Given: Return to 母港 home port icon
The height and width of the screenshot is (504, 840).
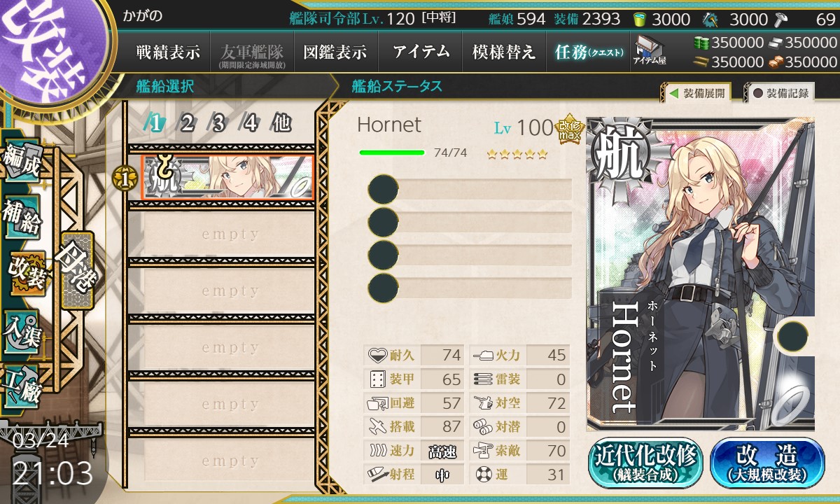Looking at the screenshot, I should tap(76, 270).
